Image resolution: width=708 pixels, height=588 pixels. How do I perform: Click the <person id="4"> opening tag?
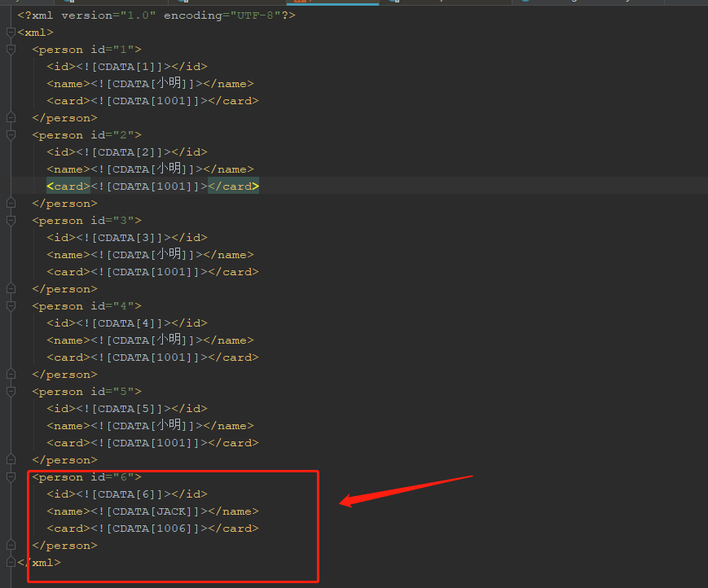tap(86, 306)
